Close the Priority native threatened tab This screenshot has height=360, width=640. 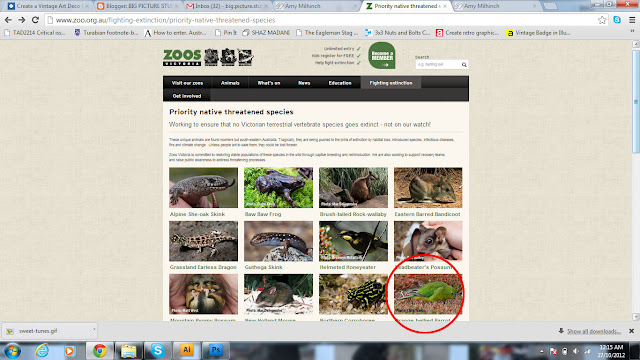click(444, 6)
